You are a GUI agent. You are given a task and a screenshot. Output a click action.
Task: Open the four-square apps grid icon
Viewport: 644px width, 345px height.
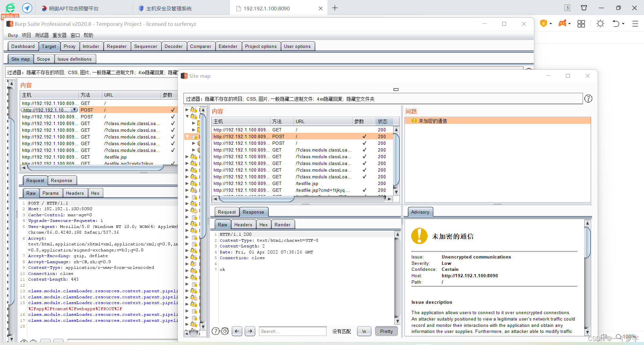coord(581,24)
